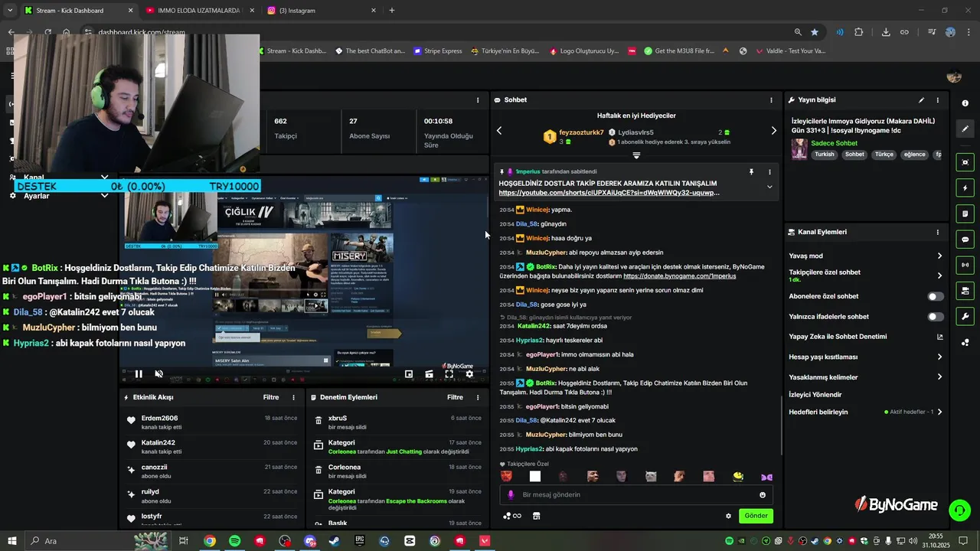
Task: Show previous weekly gifters page
Action: click(499, 131)
